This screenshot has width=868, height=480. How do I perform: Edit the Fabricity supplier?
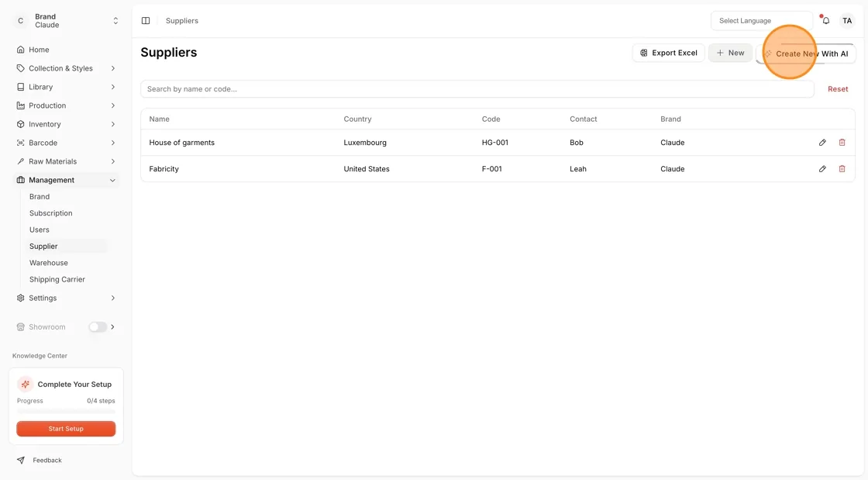click(x=822, y=169)
